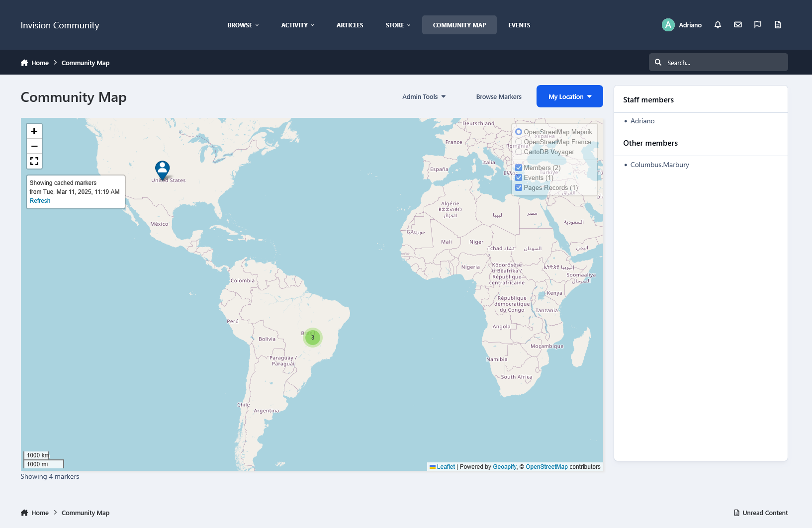Go to the Events tab

(519, 25)
